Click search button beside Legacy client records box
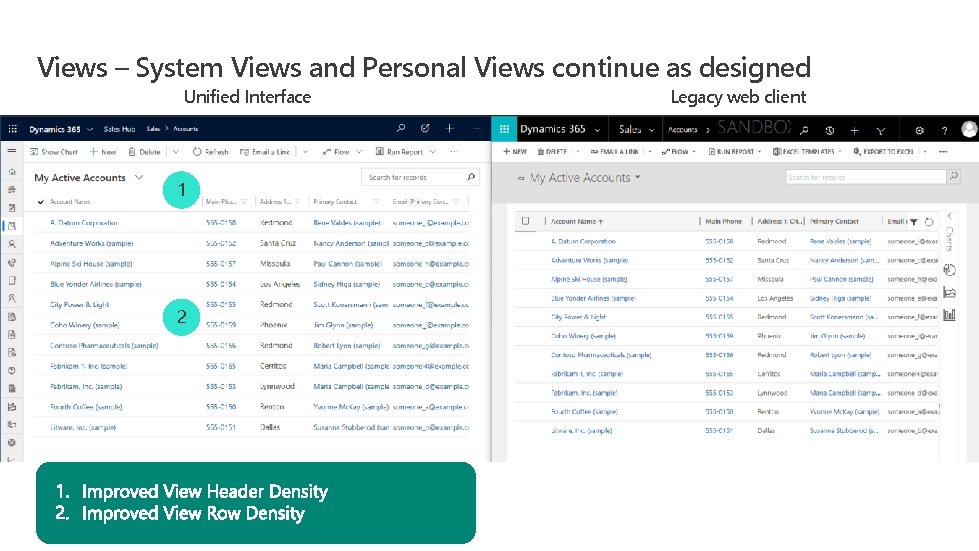The width and height of the screenshot is (979, 551). point(953,177)
